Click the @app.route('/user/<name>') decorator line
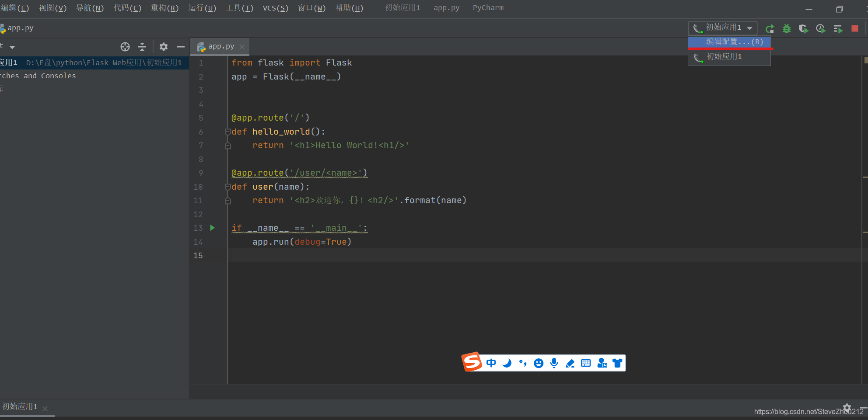This screenshot has width=868, height=420. coord(299,173)
